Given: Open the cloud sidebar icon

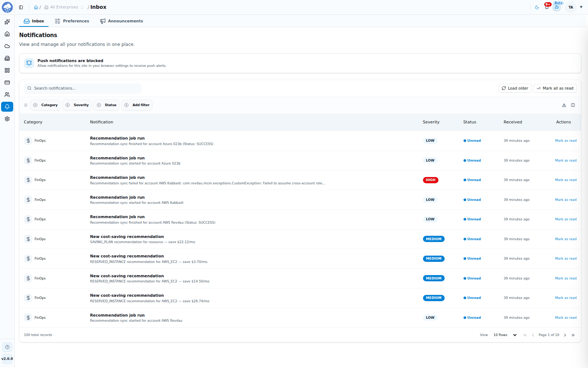Looking at the screenshot, I should [x=7, y=46].
